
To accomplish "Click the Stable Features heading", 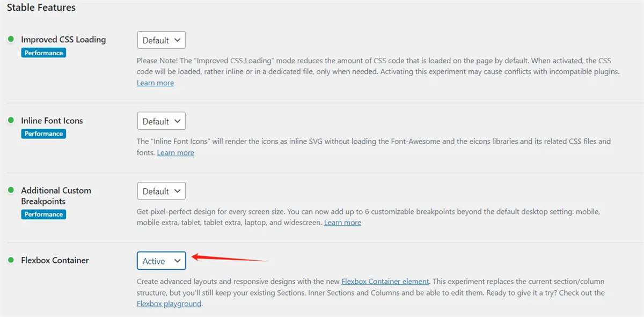I will click(x=41, y=8).
